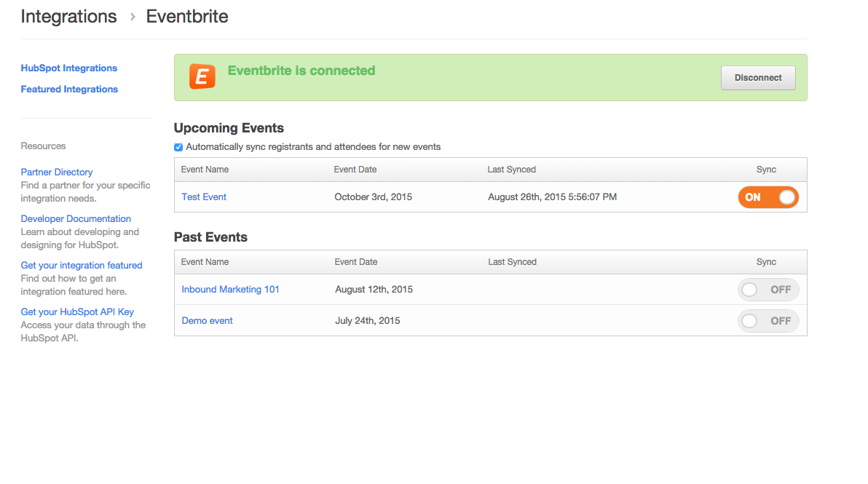Enable sync for Inbound Marketing 101
Viewport: 868px width, 484px height.
click(768, 289)
